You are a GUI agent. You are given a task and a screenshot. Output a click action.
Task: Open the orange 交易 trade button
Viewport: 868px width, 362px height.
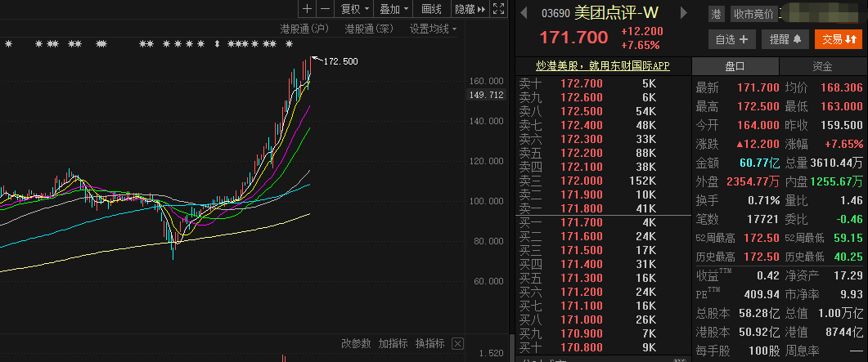pyautogui.click(x=839, y=39)
